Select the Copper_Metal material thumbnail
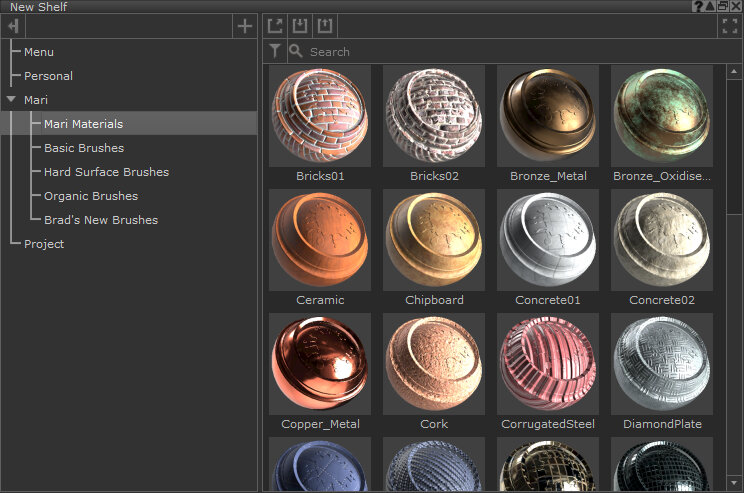This screenshot has height=493, width=744. pos(320,364)
